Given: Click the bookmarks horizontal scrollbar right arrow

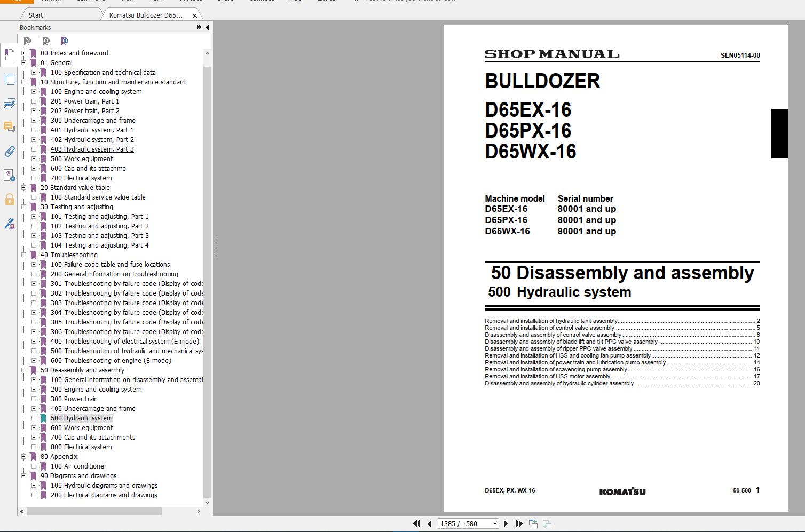Looking at the screenshot, I should (198, 511).
